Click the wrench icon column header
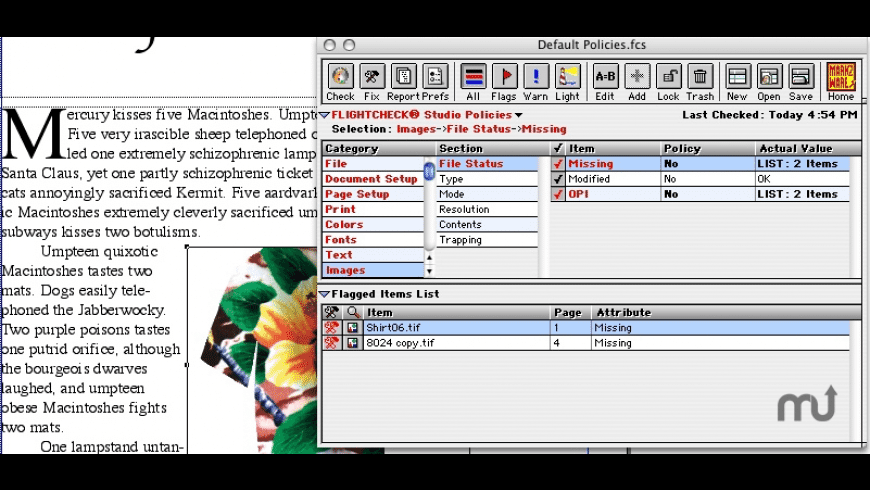870x490 pixels. pyautogui.click(x=332, y=312)
